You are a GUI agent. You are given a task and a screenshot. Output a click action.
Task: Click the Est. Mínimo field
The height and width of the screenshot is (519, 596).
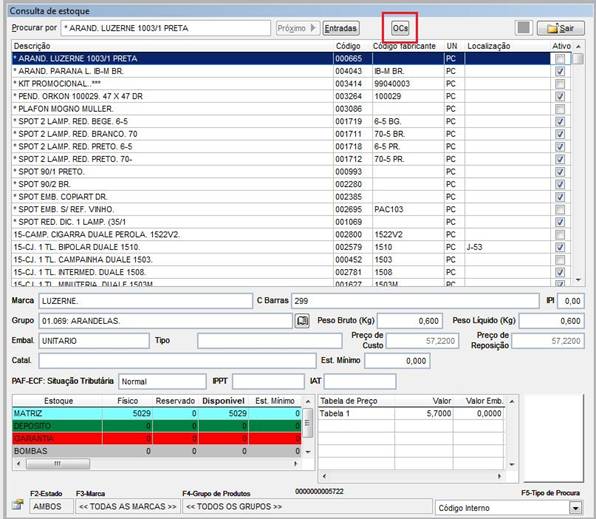pos(397,361)
